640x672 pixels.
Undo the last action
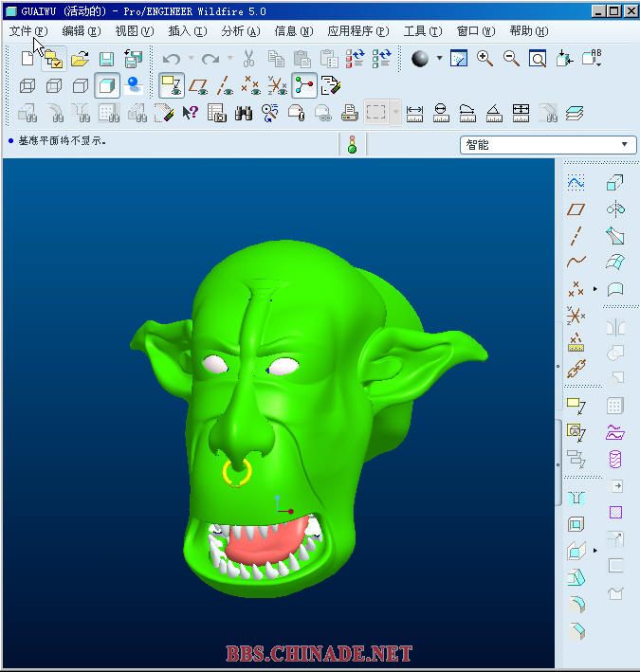[x=172, y=58]
